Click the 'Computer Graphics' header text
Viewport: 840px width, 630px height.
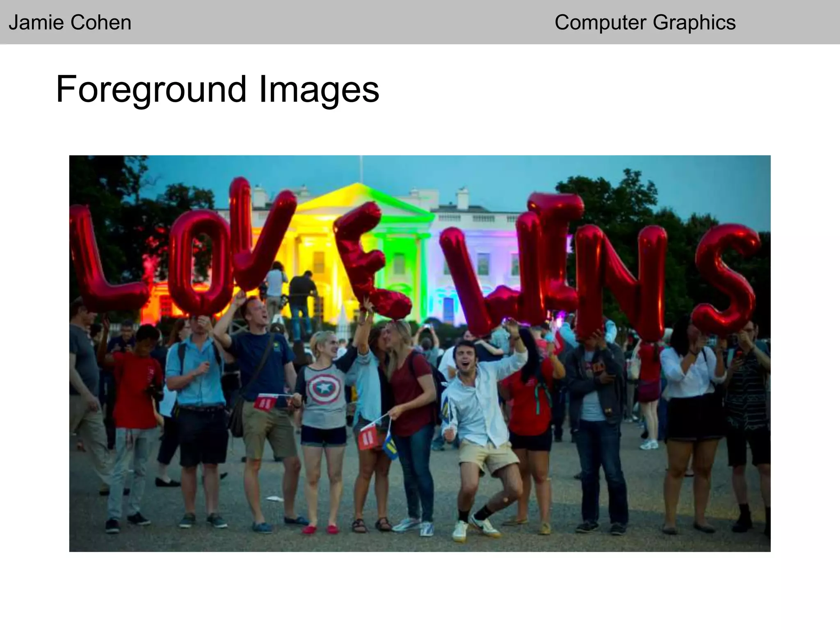coord(645,23)
